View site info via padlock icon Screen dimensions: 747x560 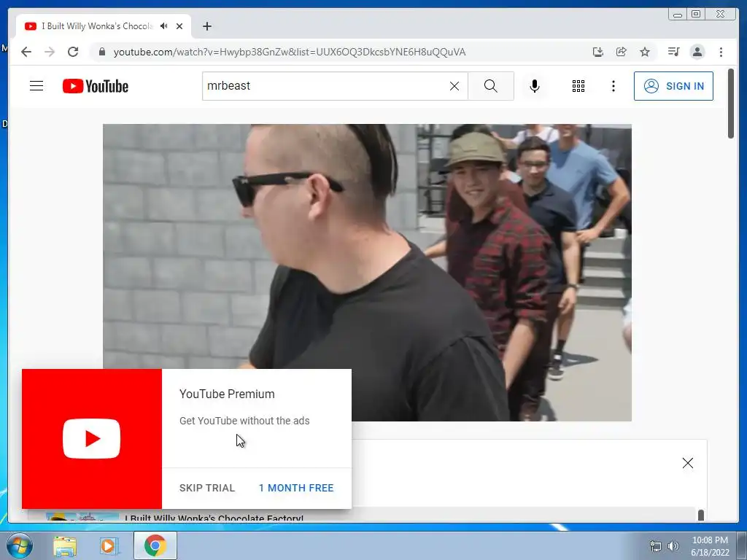click(x=101, y=52)
